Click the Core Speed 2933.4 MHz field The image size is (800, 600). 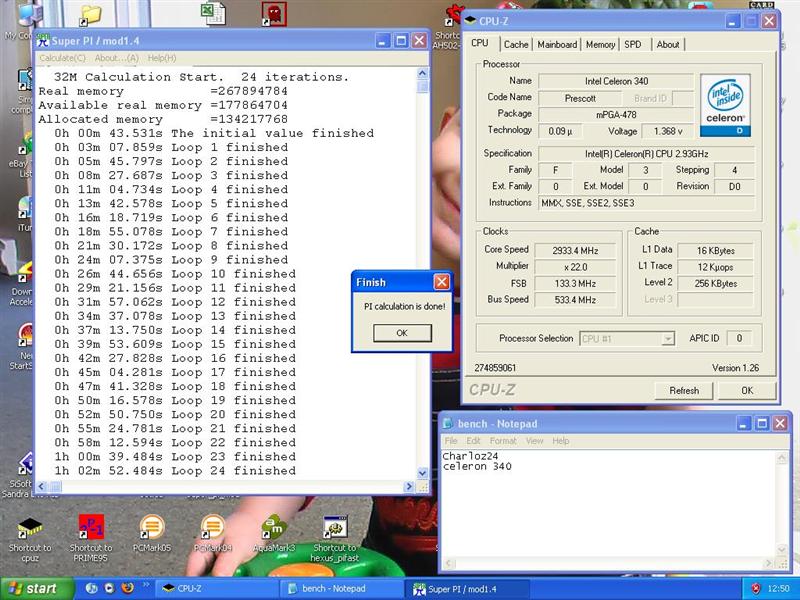[575, 251]
